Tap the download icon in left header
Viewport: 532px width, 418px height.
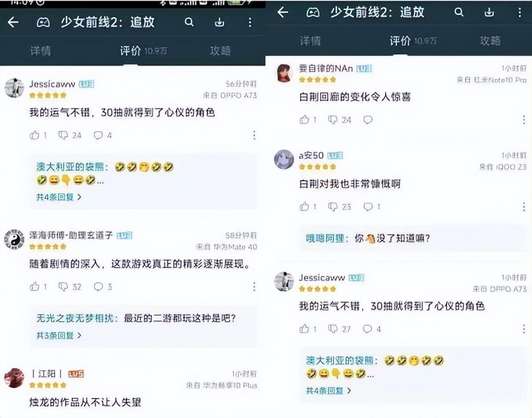click(x=219, y=22)
